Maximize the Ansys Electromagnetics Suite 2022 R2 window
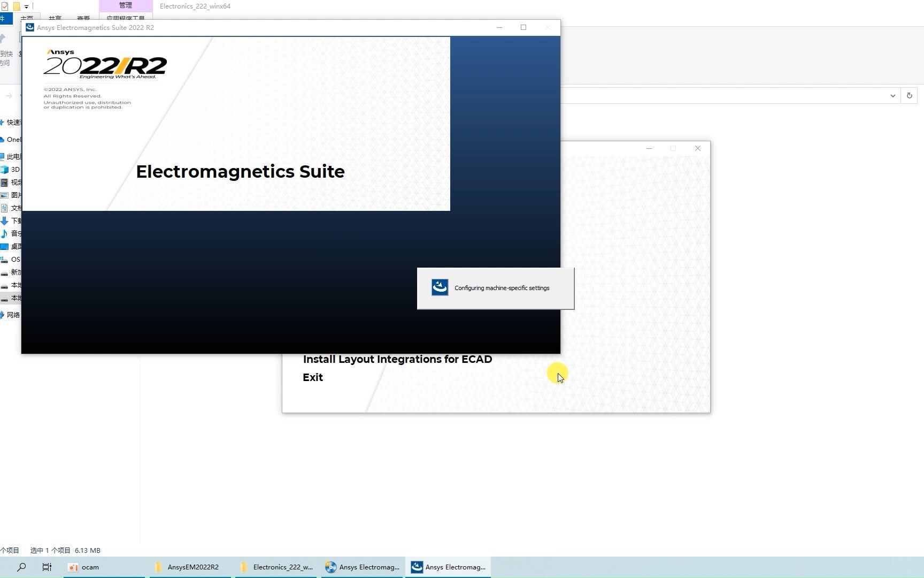 click(x=523, y=27)
